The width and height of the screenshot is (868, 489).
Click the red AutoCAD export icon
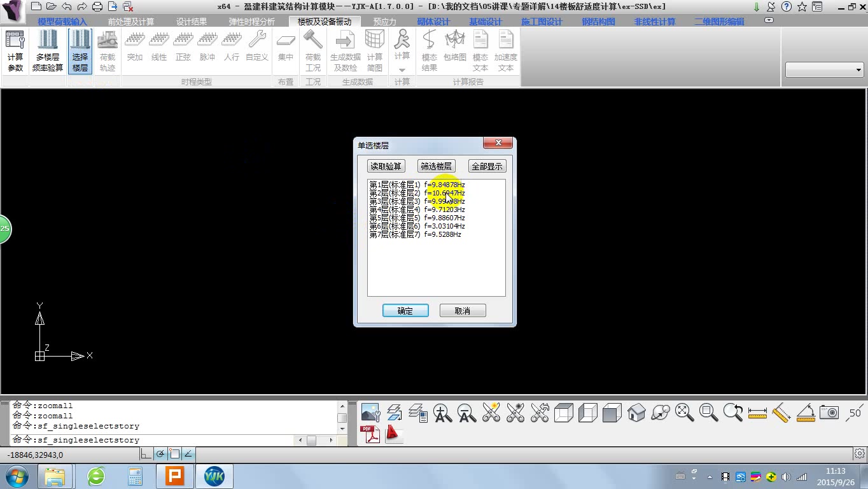394,434
